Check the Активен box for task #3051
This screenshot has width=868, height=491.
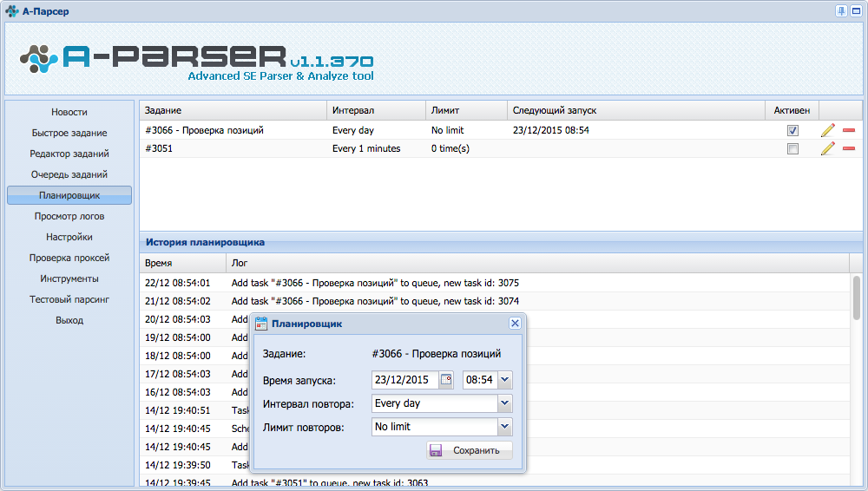click(x=792, y=149)
